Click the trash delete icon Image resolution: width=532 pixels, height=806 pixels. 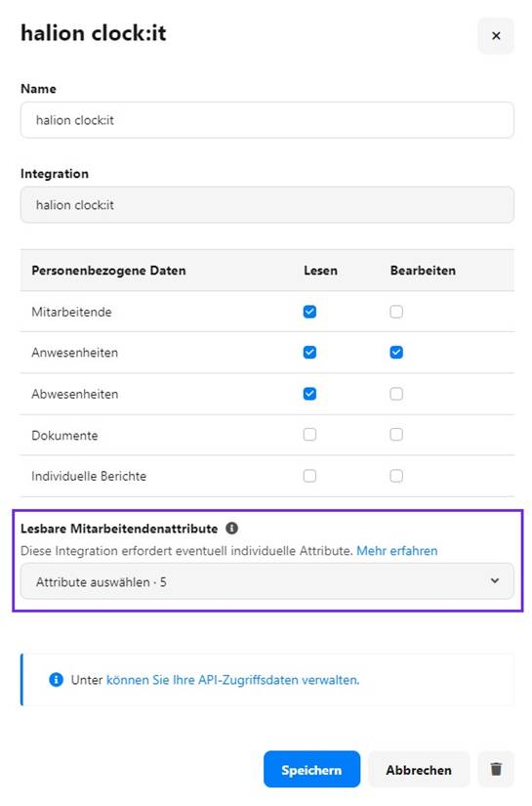coord(496,769)
